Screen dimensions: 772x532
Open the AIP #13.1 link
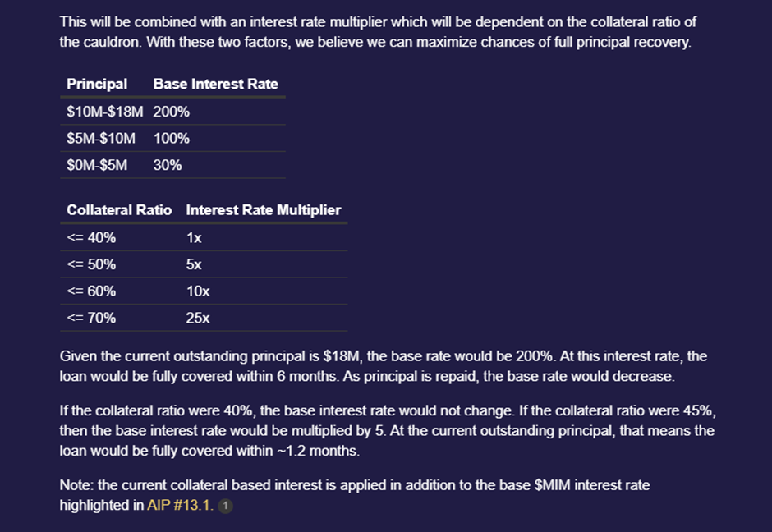click(x=180, y=506)
